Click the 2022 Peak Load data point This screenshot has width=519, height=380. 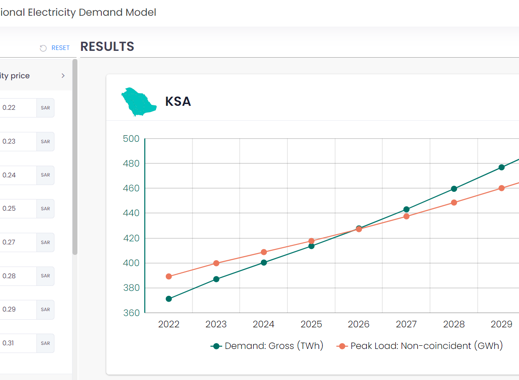click(169, 276)
